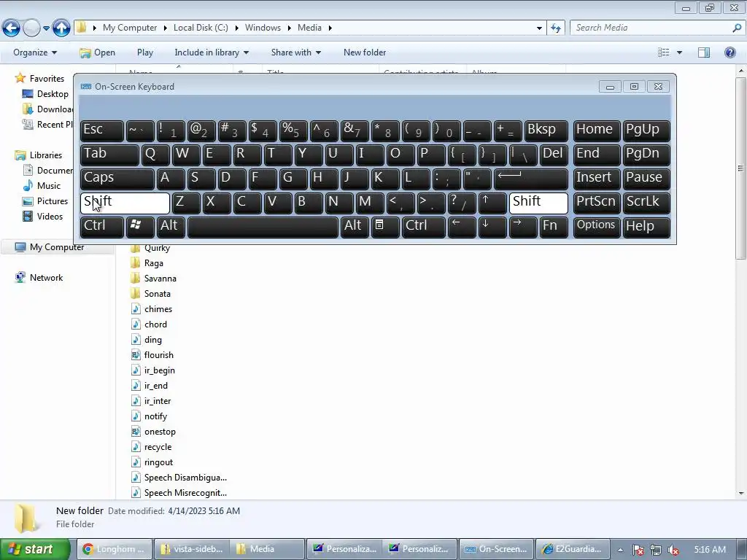Toggle the ScrLk key
The width and height of the screenshot is (747, 560).
coord(646,203)
